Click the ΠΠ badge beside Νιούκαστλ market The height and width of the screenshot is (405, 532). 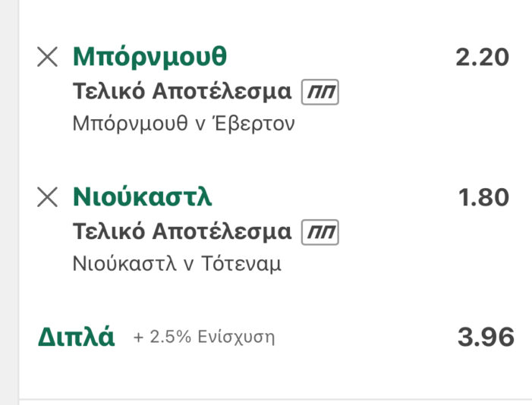[320, 233]
